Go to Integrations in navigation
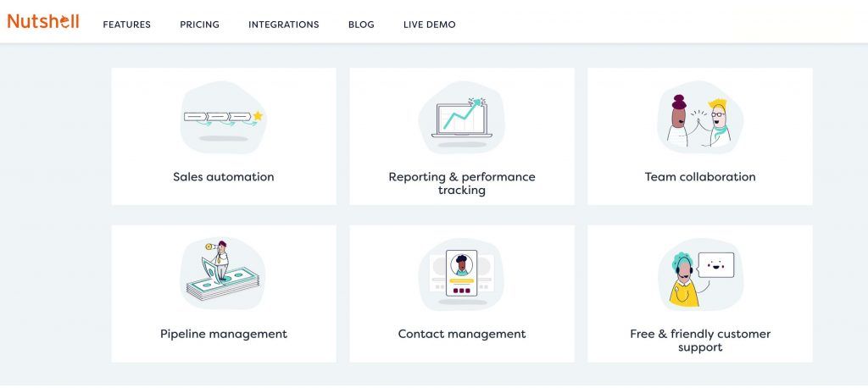 tap(283, 25)
